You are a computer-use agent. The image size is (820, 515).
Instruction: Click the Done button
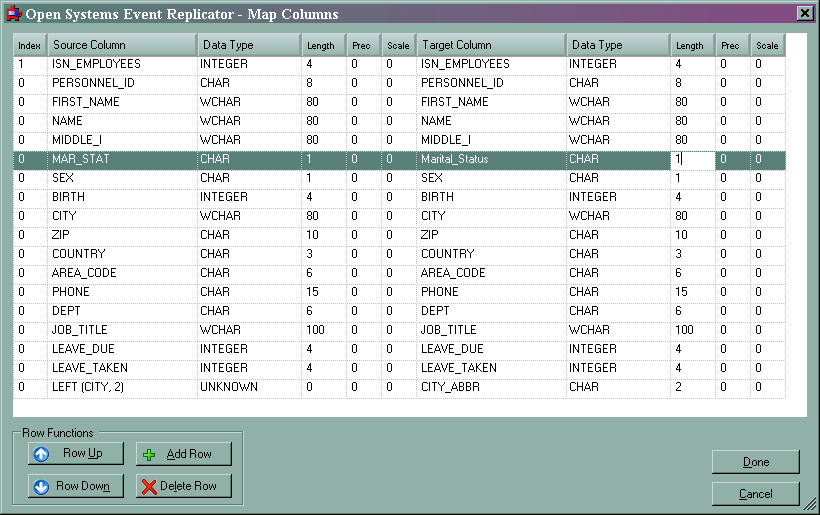click(x=756, y=462)
